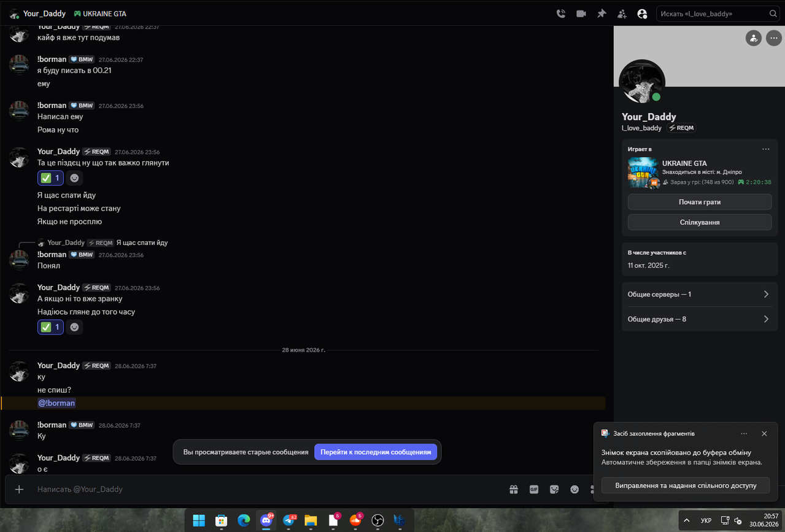Open Telegram from taskbar

288,520
